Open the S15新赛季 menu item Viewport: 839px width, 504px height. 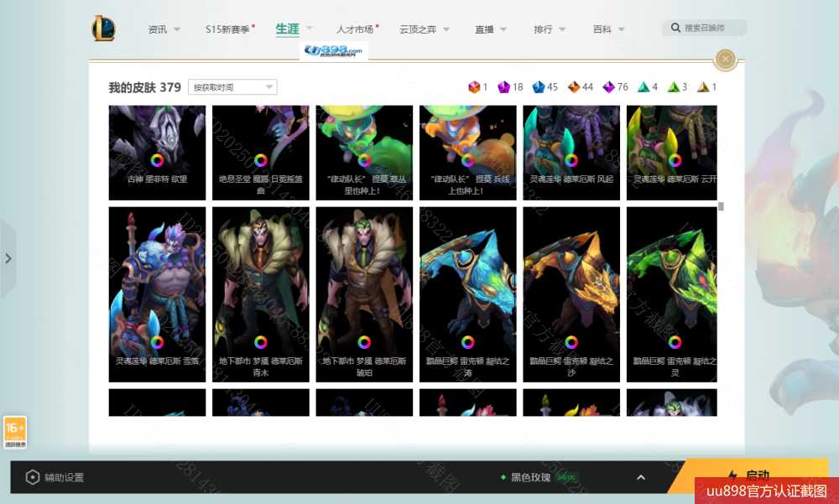tap(230, 29)
